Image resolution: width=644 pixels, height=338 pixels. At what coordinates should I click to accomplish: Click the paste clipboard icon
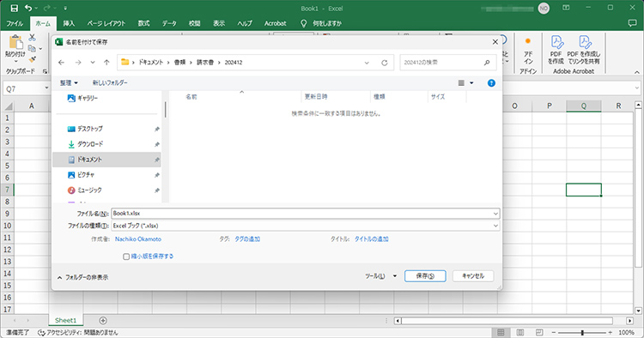[x=15, y=42]
